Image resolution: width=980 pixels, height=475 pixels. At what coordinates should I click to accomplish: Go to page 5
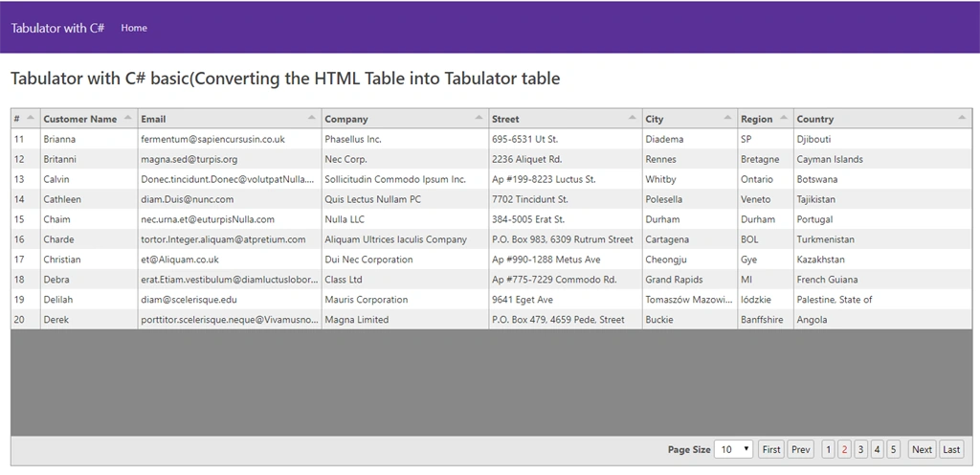tap(893, 449)
